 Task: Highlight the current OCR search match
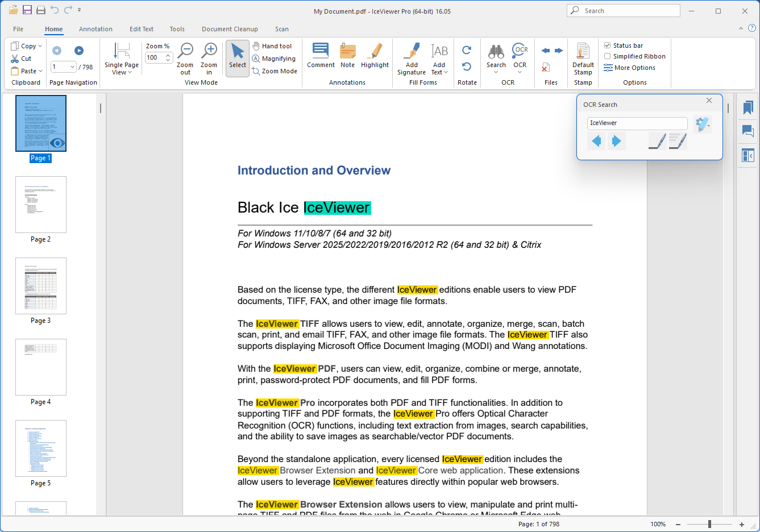(x=657, y=141)
